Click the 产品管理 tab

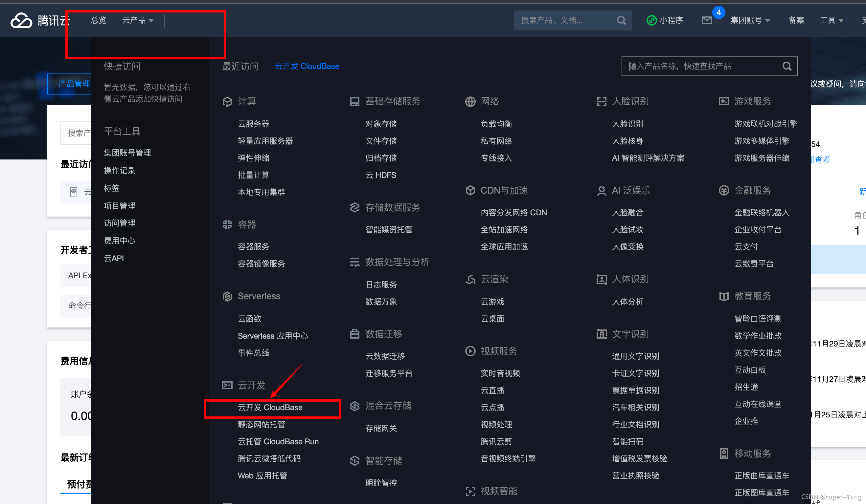73,84
